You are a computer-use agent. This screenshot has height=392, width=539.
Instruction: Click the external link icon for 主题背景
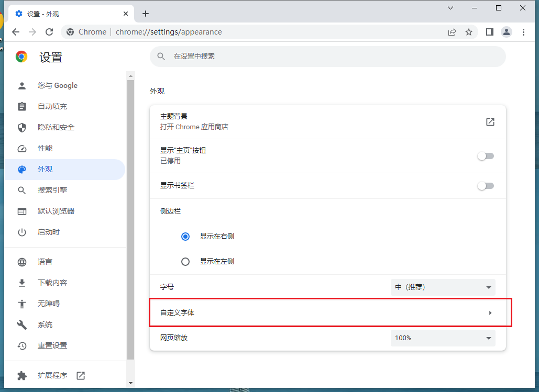[x=490, y=121]
